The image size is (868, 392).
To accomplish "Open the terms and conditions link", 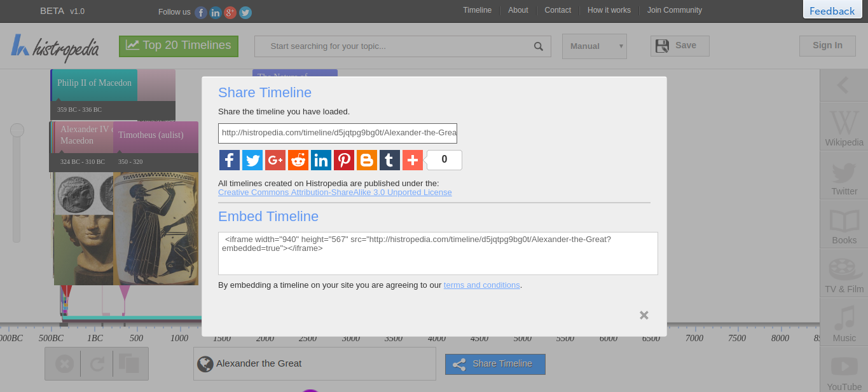I will coord(482,285).
